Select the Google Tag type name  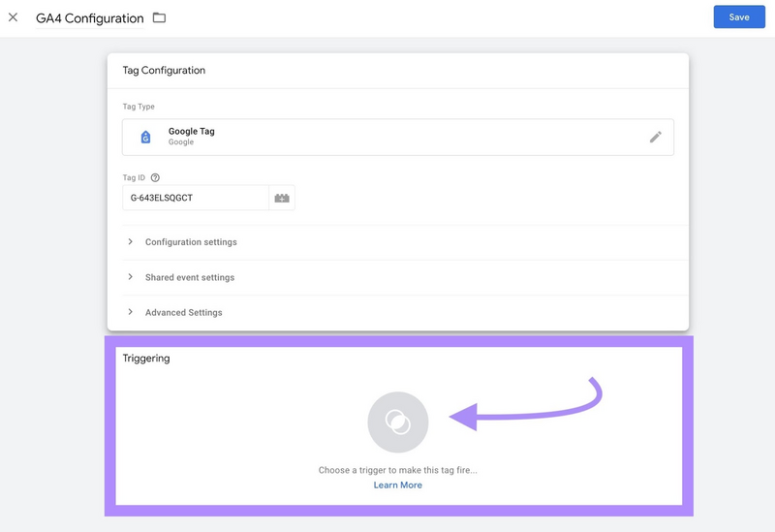coord(192,131)
